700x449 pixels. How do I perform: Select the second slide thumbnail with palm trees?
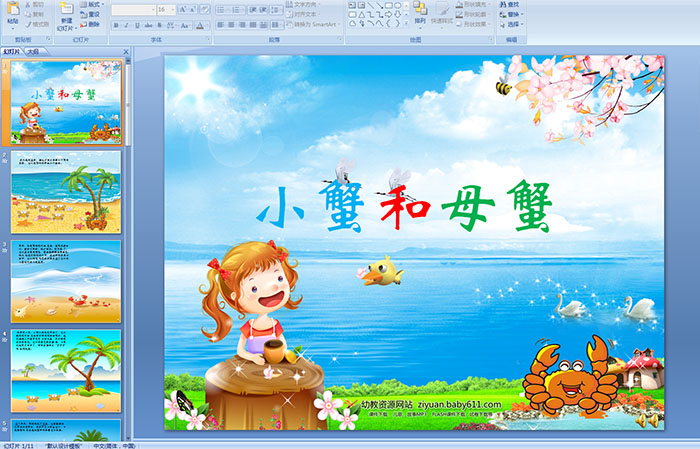pyautogui.click(x=66, y=191)
